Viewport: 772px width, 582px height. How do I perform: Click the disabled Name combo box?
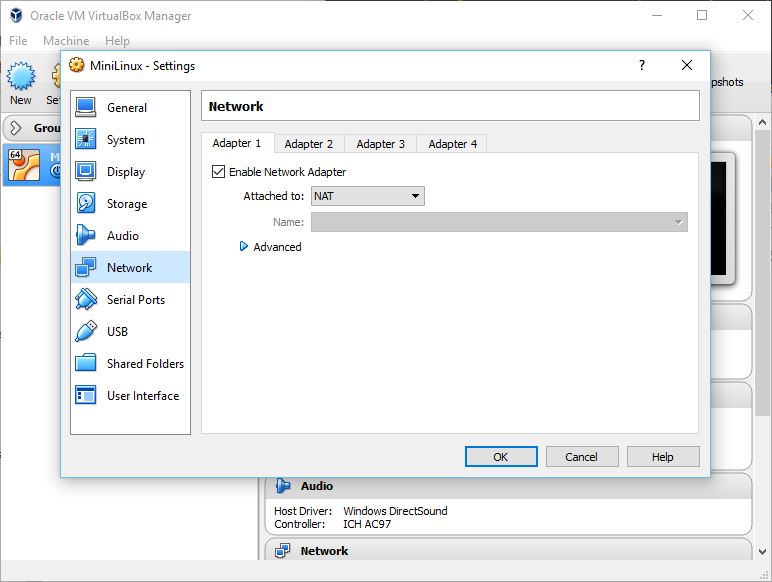coord(499,222)
